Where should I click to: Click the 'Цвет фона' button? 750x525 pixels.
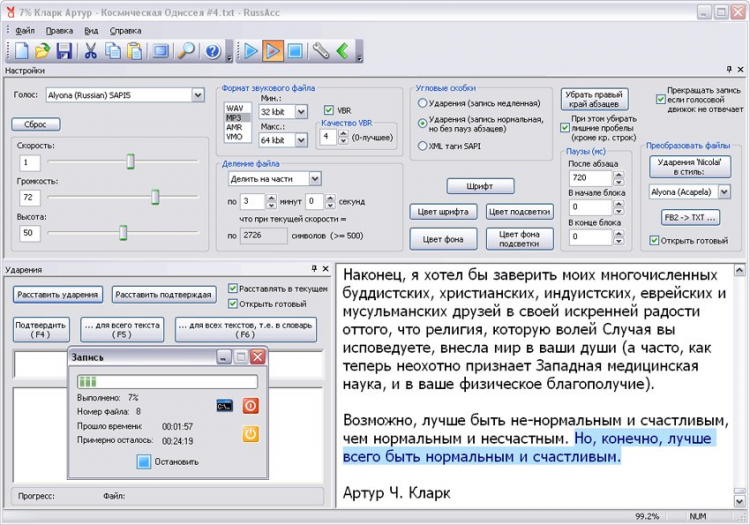(x=443, y=239)
